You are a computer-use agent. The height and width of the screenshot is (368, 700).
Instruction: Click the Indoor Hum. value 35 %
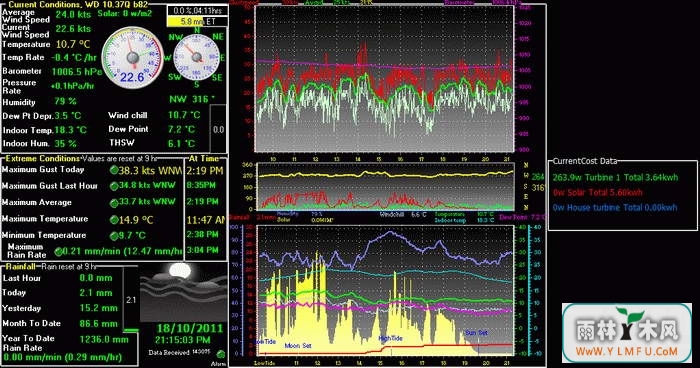(65, 144)
